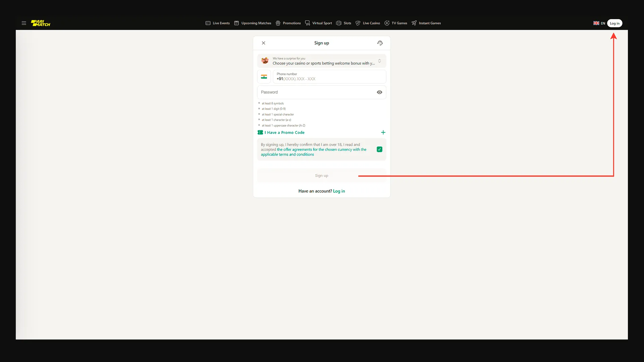This screenshot has height=362, width=644.
Task: Click the Instant Games rocket icon
Action: coord(414,23)
